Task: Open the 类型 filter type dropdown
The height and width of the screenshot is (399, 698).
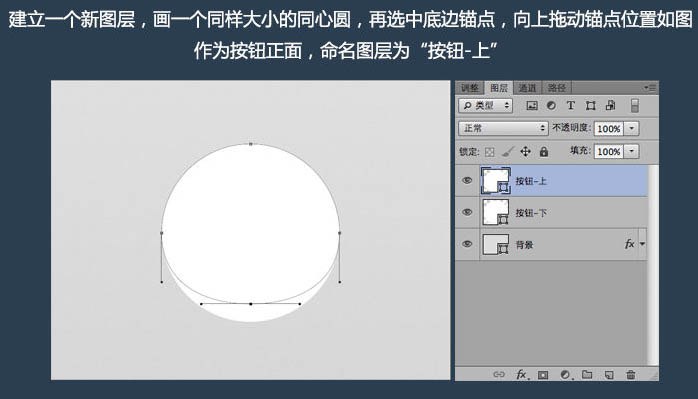Action: (x=486, y=106)
